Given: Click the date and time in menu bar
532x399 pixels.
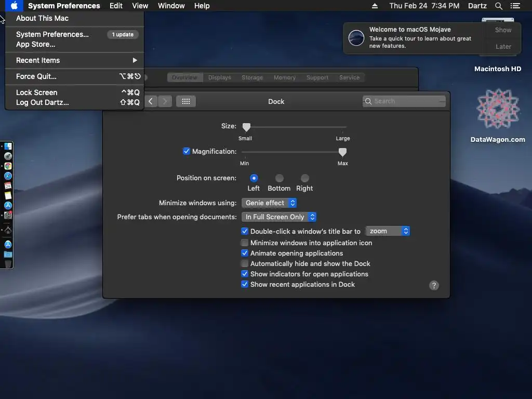Looking at the screenshot, I should pyautogui.click(x=424, y=6).
